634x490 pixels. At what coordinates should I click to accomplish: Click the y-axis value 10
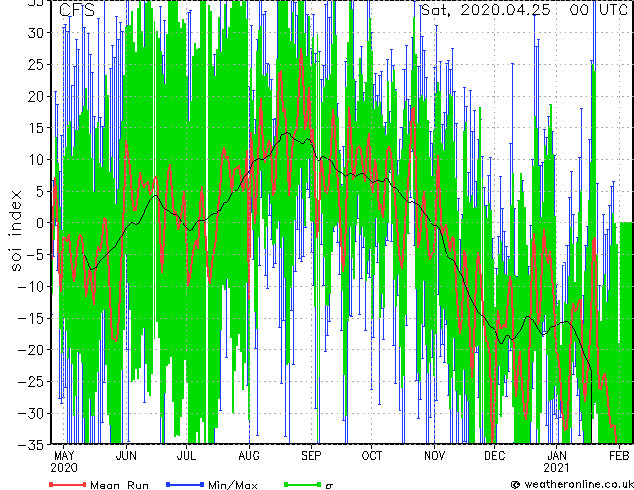(36, 160)
